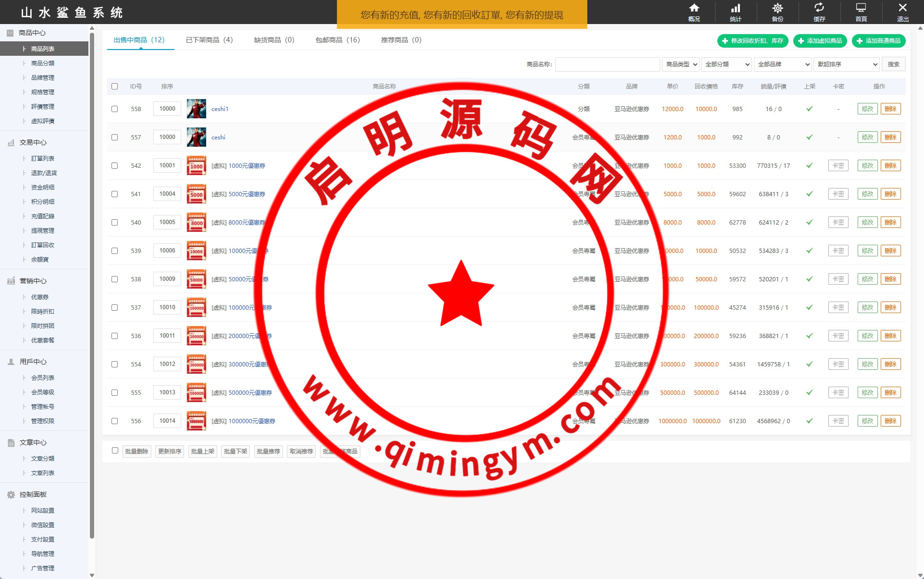The height and width of the screenshot is (579, 924).
Task: Switch to the 已下架商品 (4) tab
Action: coord(209,40)
